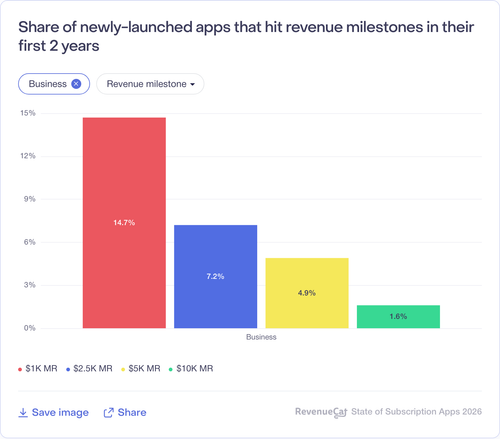Click the 0% y-axis label
Viewport: 500px width, 439px height.
[30, 328]
